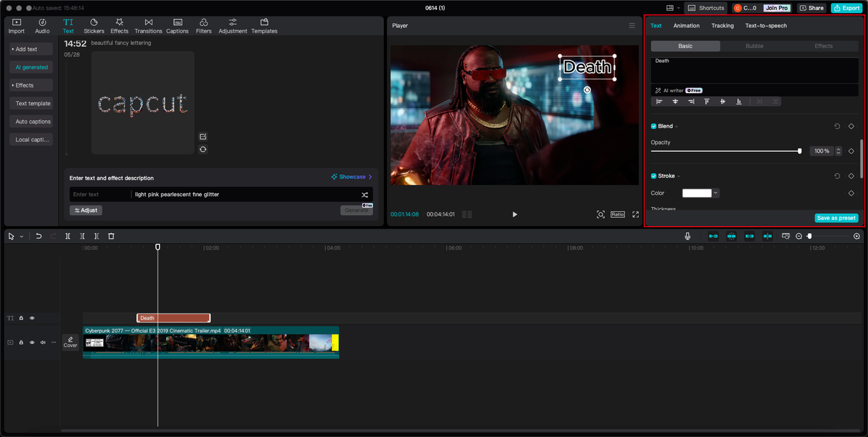Expand the Effects category in sidebar
Viewport: 868px width, 437px height.
pyautogui.click(x=31, y=85)
